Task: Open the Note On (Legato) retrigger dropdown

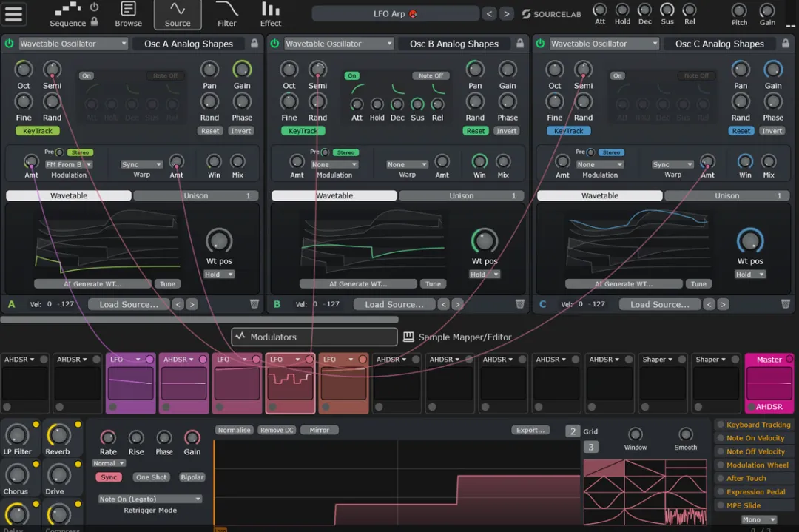Action: pyautogui.click(x=149, y=499)
